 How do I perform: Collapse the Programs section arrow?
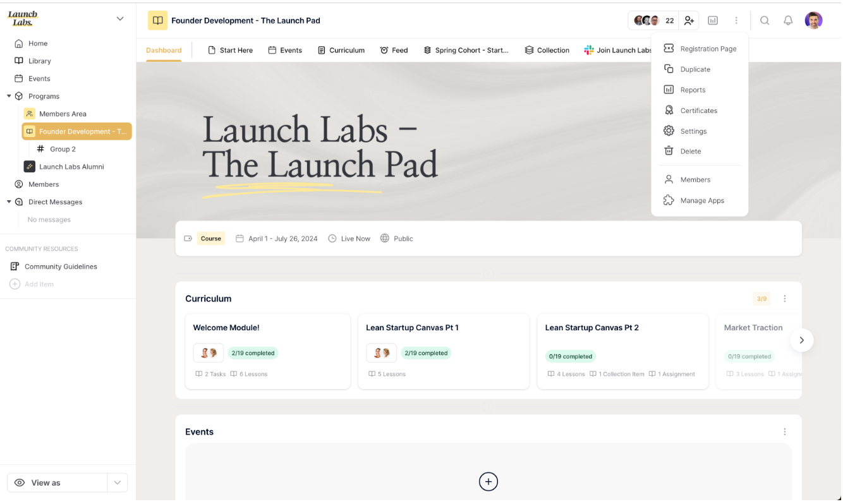pos(9,97)
